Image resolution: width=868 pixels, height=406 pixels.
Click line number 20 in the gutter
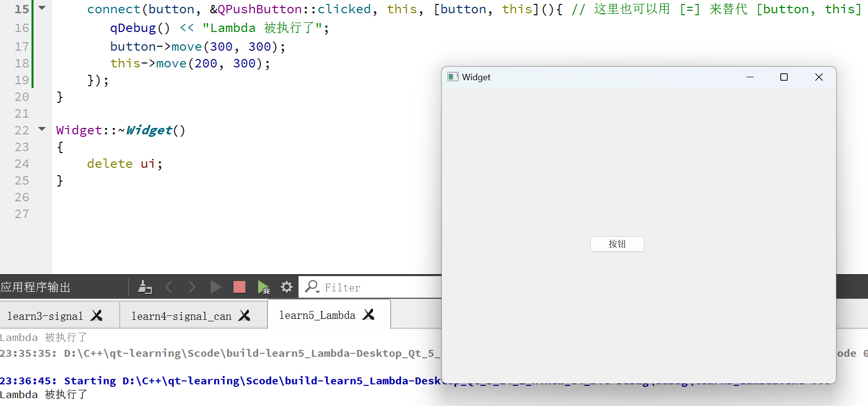point(22,97)
